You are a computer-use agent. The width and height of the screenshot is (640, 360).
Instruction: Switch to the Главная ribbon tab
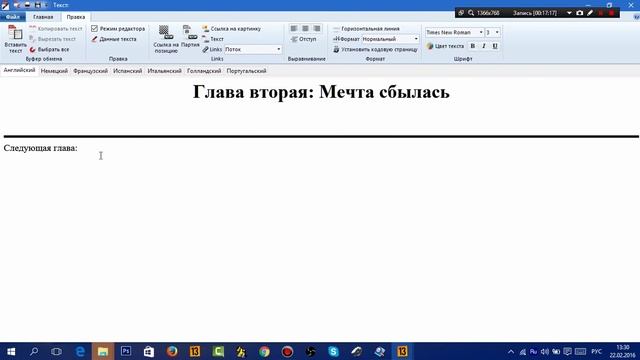[x=43, y=17]
